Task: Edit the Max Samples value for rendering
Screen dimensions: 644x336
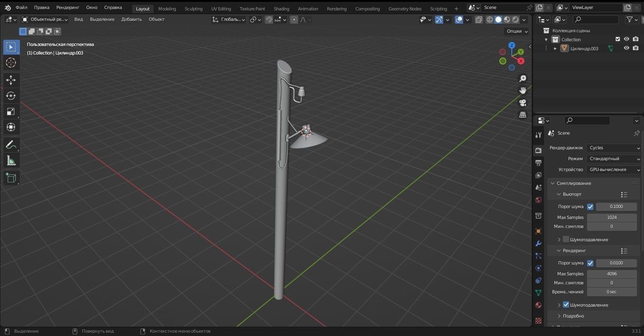Action: [x=612, y=273]
